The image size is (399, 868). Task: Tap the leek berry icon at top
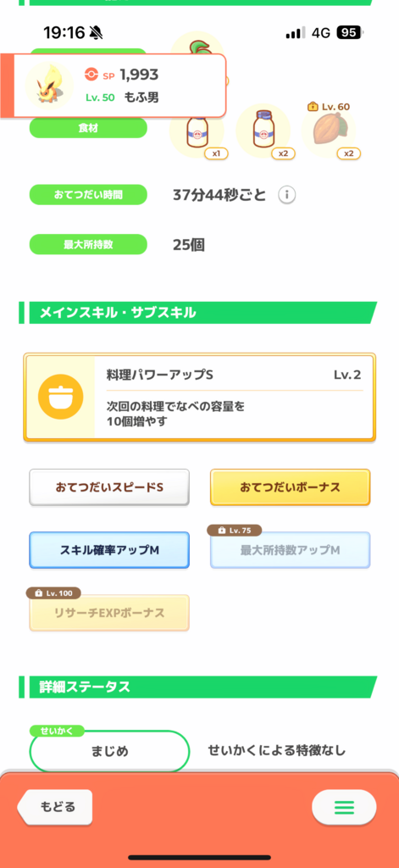coord(197,44)
